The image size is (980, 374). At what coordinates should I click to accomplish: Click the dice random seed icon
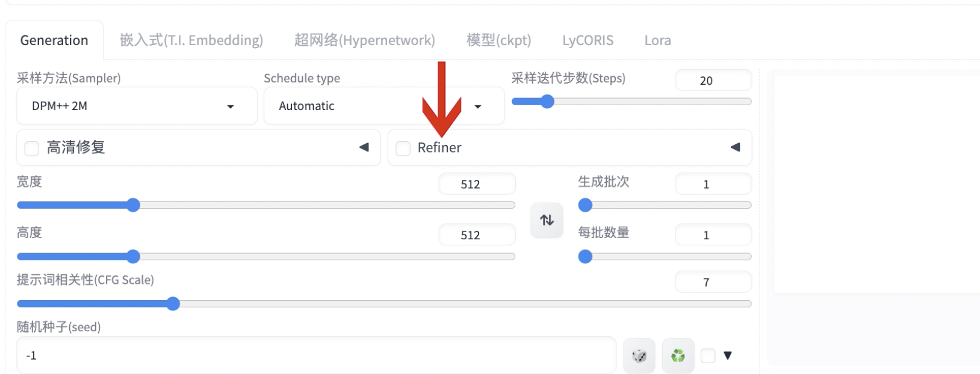[x=639, y=355]
